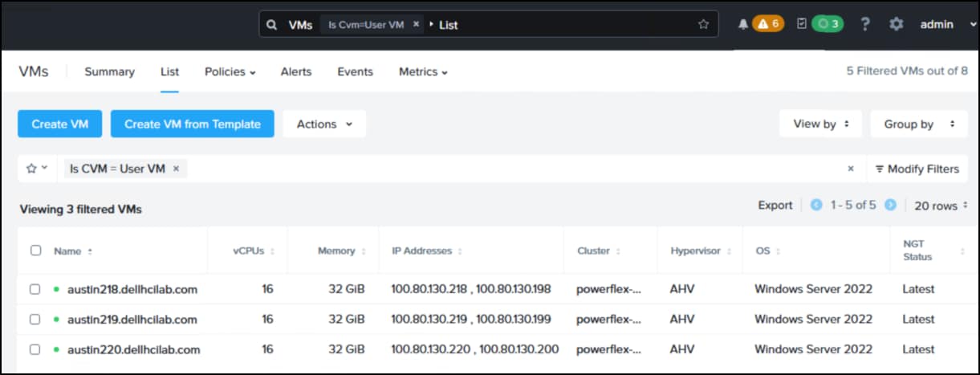980x375 pixels.
Task: Switch to the Summary tab
Action: [109, 71]
